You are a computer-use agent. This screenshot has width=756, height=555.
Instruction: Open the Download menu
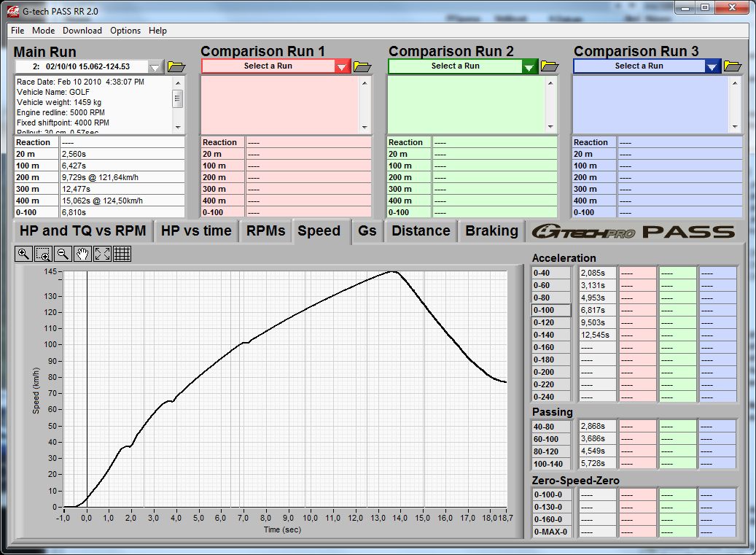[82, 31]
